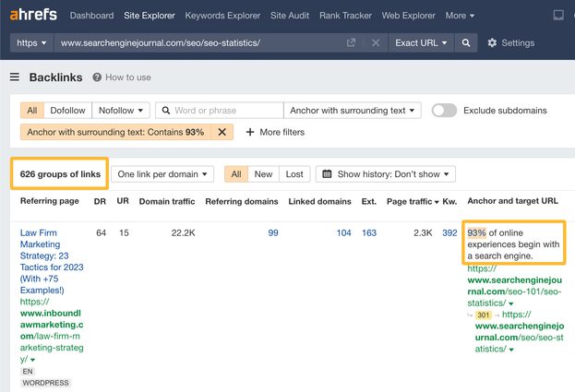Click the WORDPRESS platform tag
This screenshot has width=575, height=392.
45,383
